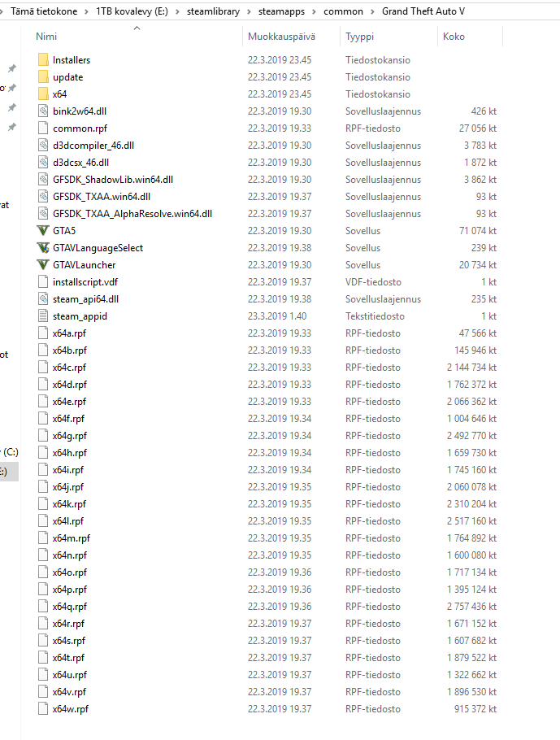Image resolution: width=560 pixels, height=740 pixels.
Task: Click the x64w.rpf file icon
Action: coord(43,709)
